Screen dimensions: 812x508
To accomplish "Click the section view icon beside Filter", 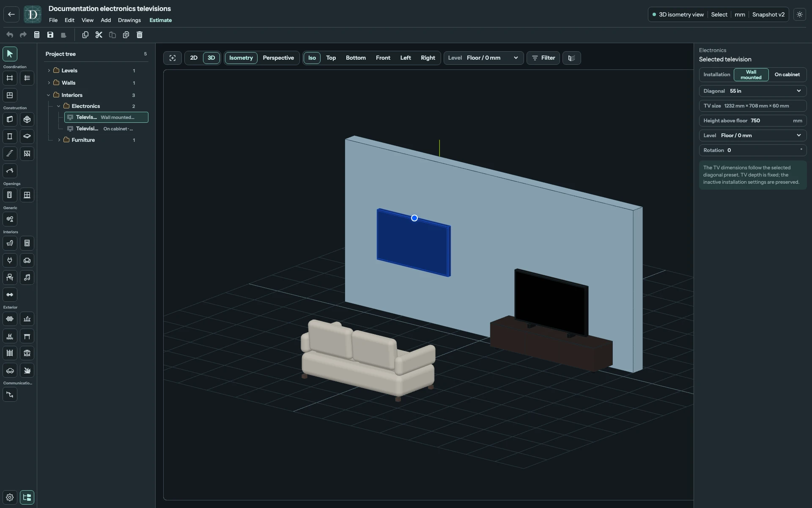I will tap(571, 58).
